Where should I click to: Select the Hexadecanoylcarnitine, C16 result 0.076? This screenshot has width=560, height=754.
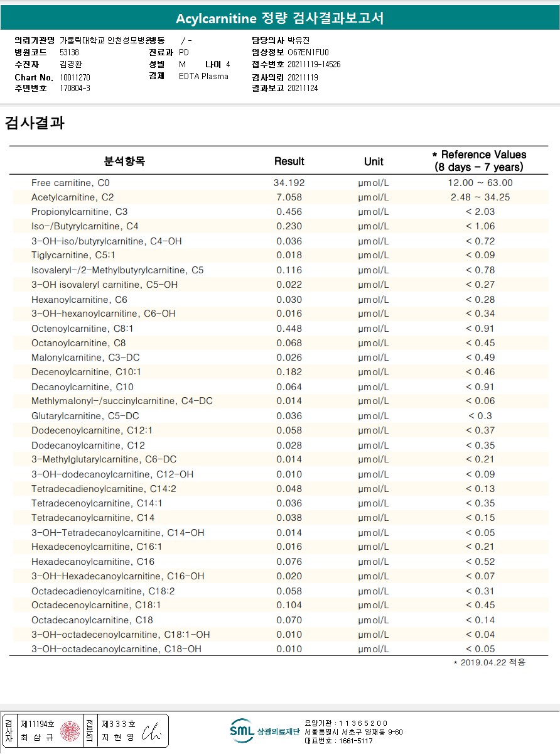point(289,562)
